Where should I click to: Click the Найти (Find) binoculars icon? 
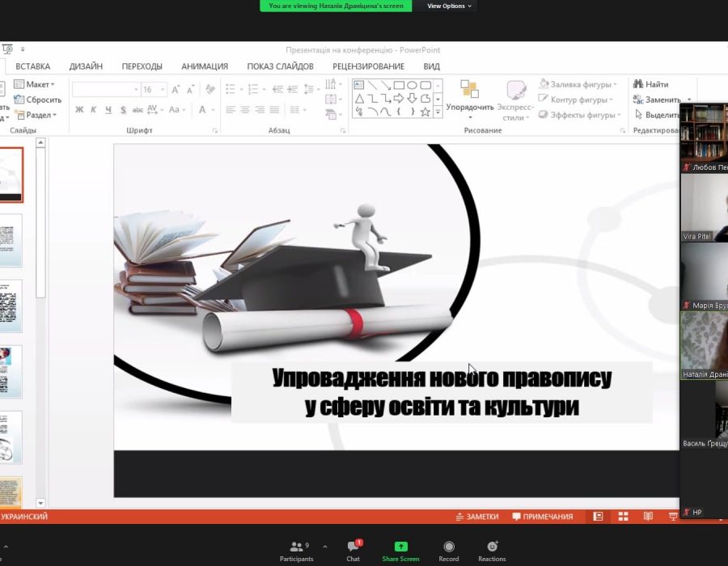639,84
